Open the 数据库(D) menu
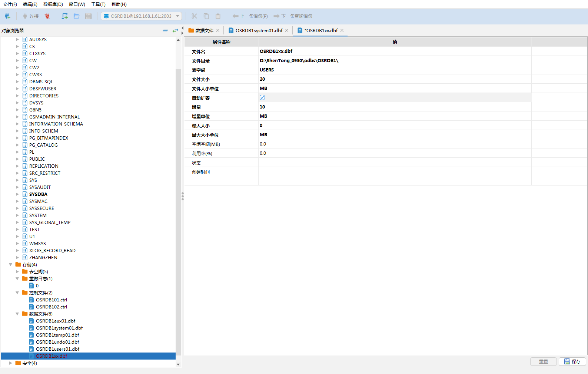This screenshot has height=374, width=588. coord(53,4)
